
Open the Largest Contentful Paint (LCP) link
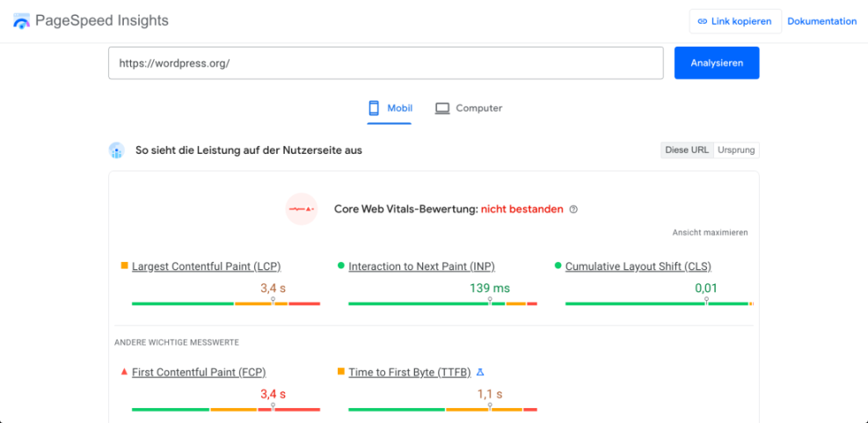click(207, 266)
